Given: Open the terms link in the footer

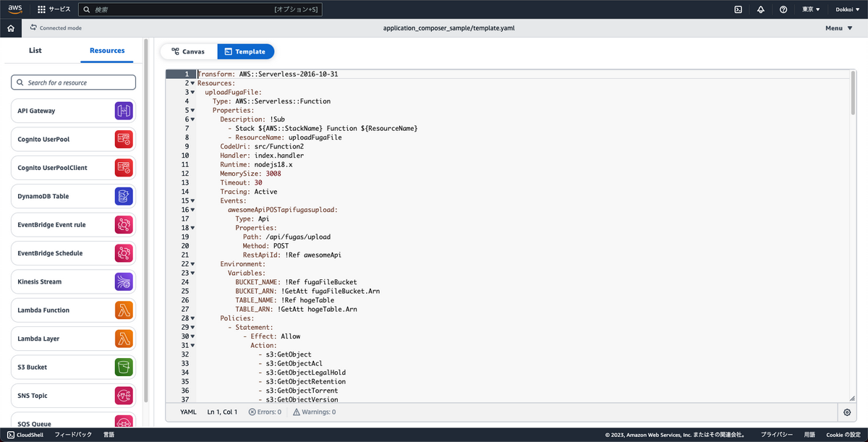Looking at the screenshot, I should pos(809,435).
